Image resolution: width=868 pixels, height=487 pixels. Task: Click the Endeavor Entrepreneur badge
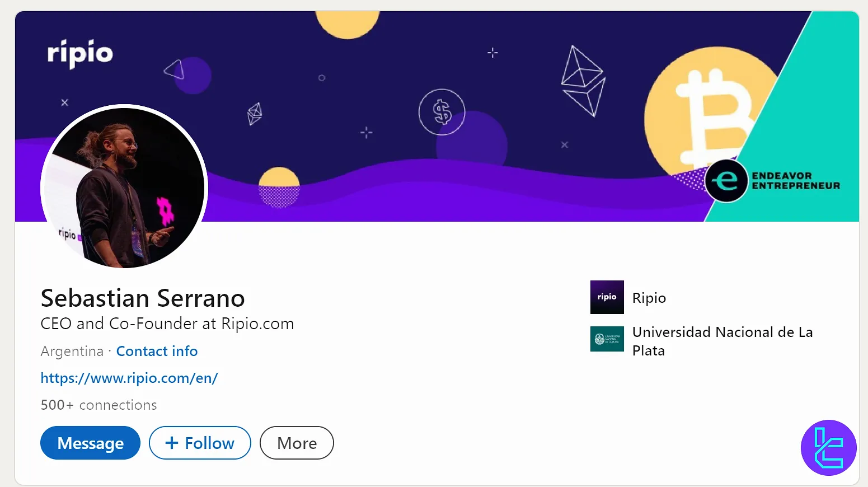[x=773, y=181]
